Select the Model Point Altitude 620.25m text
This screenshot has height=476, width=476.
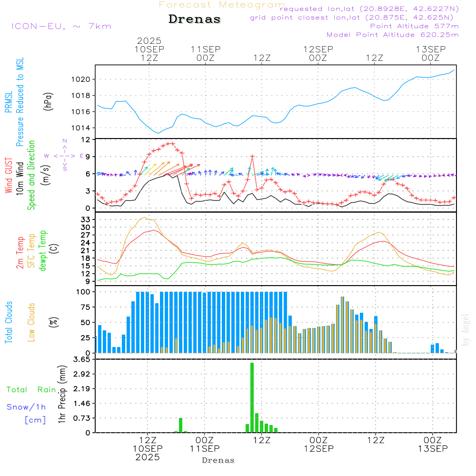(392, 35)
